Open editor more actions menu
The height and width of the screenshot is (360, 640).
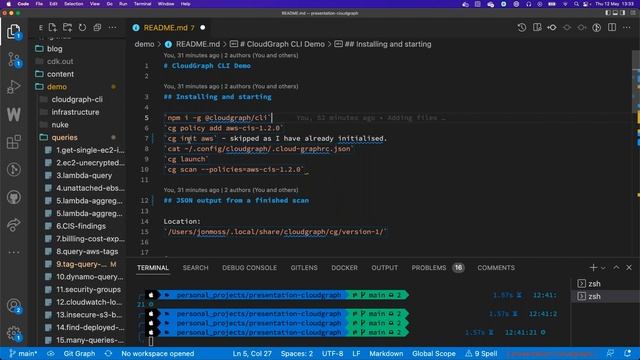tap(627, 27)
